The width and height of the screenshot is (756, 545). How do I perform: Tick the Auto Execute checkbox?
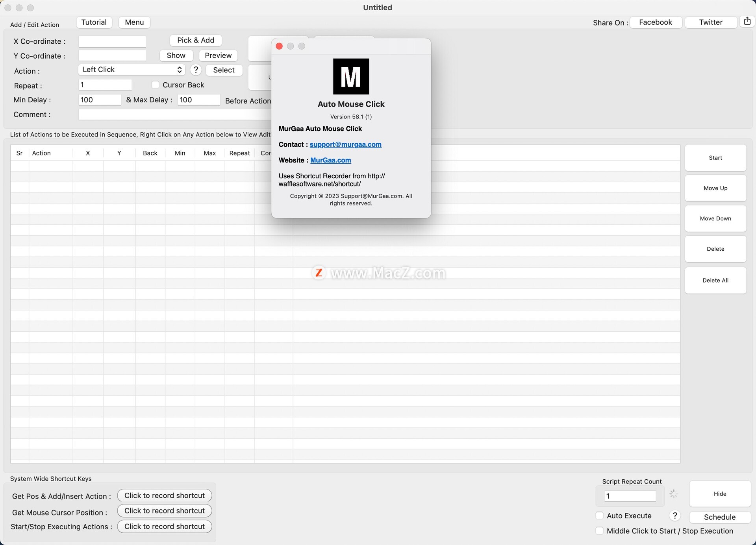coord(599,515)
